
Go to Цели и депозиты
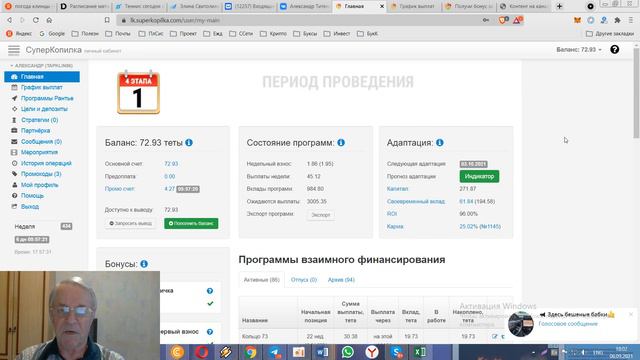pyautogui.click(x=44, y=109)
